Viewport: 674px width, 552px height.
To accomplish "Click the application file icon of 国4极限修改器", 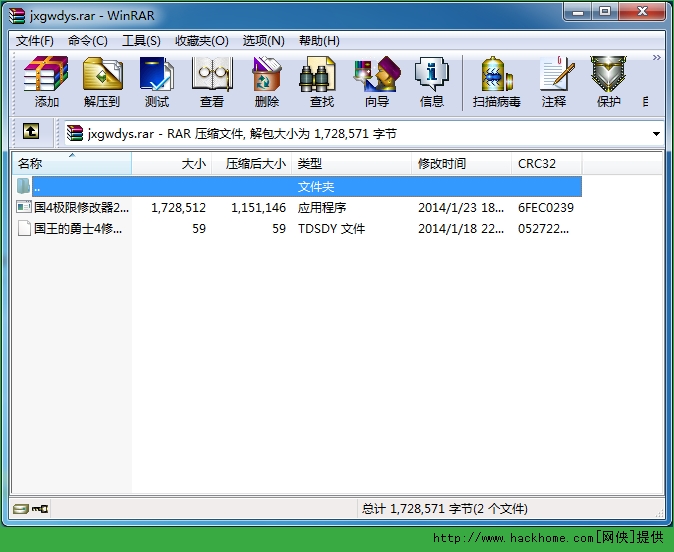I will pos(24,207).
